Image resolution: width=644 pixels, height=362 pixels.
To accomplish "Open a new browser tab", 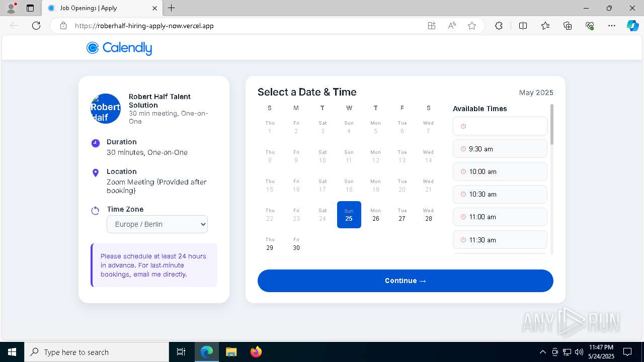I will click(172, 8).
